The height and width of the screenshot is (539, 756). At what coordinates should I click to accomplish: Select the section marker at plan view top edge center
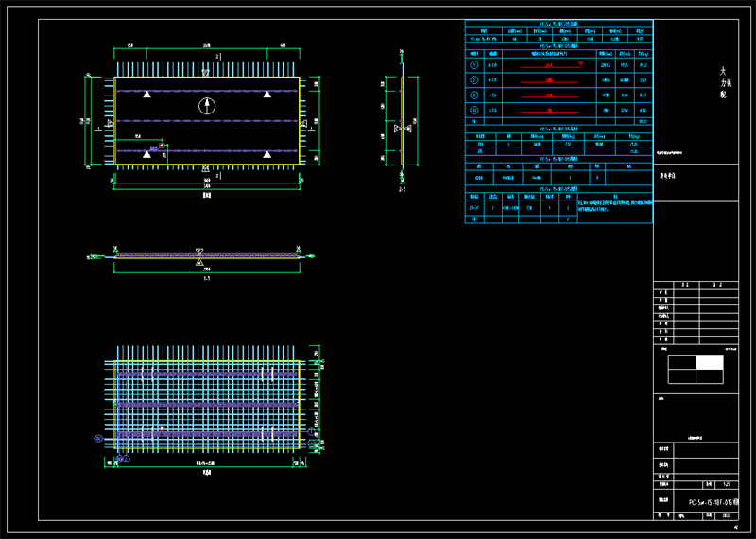click(205, 73)
